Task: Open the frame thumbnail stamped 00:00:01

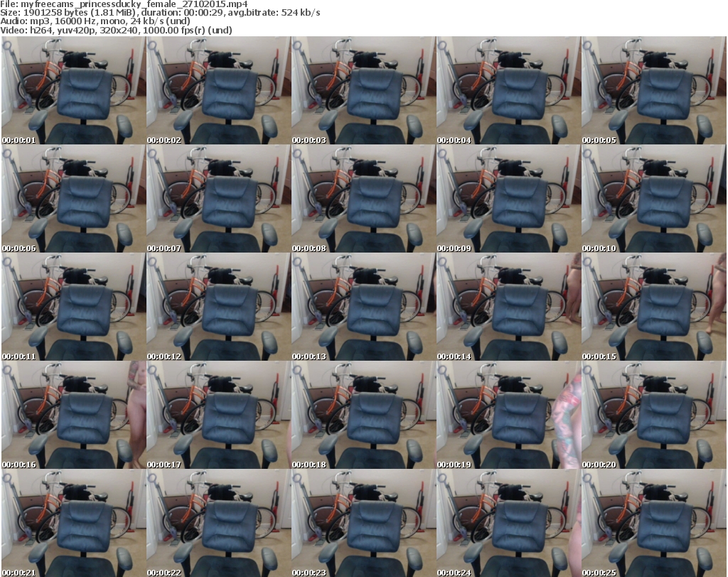Action: point(74,90)
